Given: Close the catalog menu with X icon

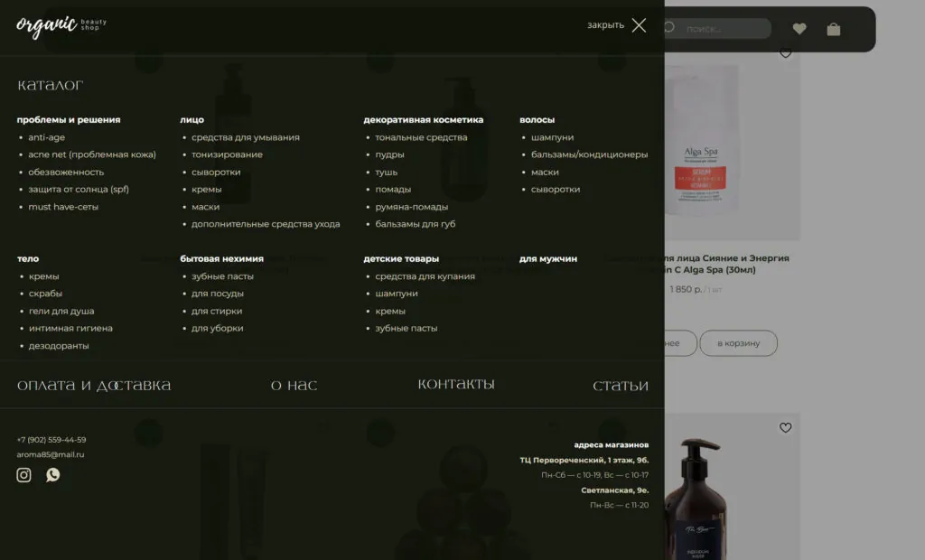Looking at the screenshot, I should (x=639, y=25).
